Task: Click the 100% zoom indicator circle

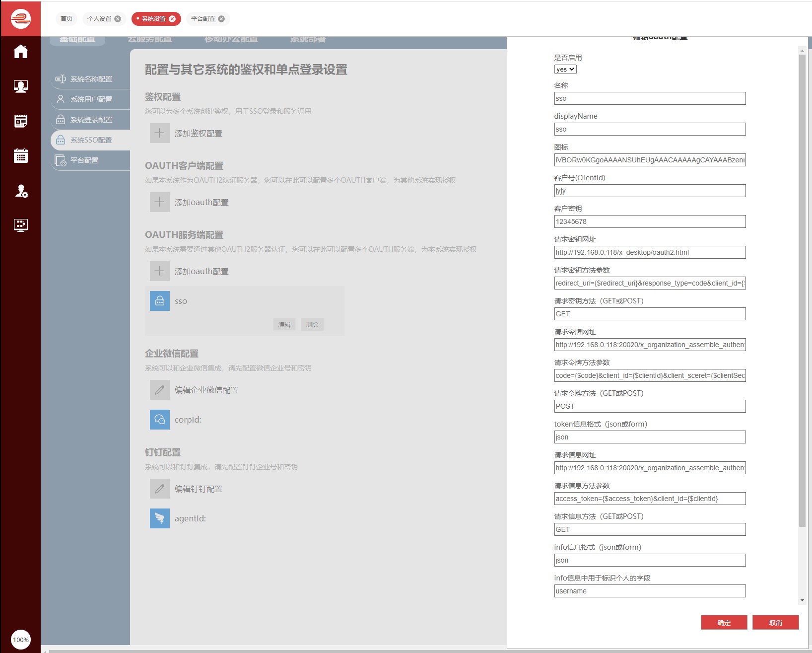Action: pyautogui.click(x=21, y=640)
